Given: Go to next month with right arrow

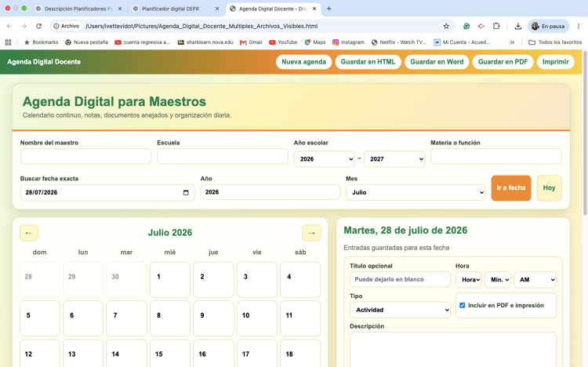Looking at the screenshot, I should click(311, 233).
